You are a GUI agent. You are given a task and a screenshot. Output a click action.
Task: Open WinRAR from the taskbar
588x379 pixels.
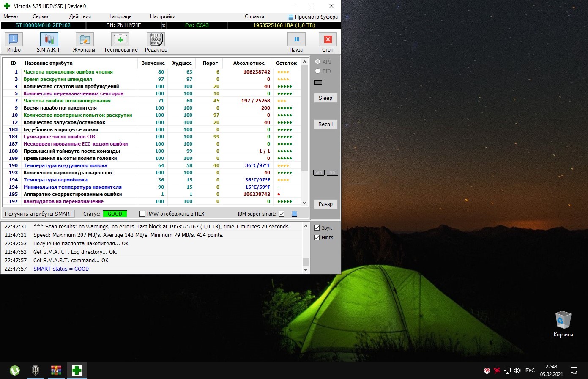(56, 371)
